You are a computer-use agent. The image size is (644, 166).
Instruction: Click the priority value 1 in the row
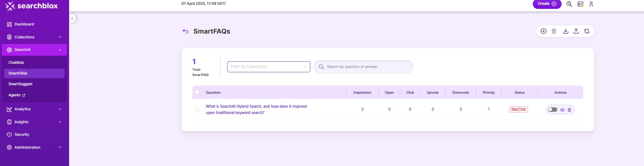click(x=489, y=110)
